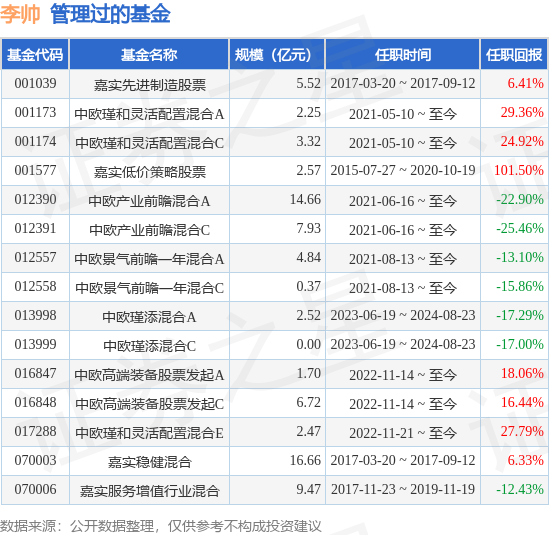The height and width of the screenshot is (535, 549).
Task: Select 中欧瑾添混合A fund name
Action: click(x=149, y=317)
